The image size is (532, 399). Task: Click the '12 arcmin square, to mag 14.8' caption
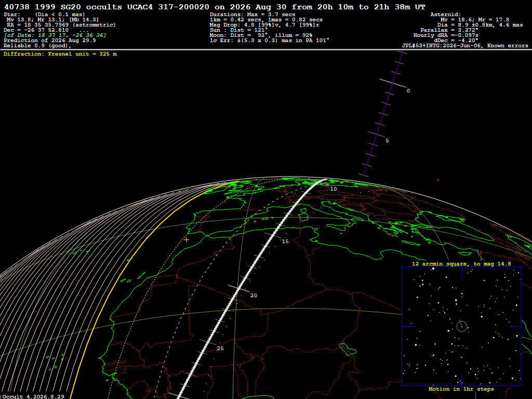[x=461, y=263]
